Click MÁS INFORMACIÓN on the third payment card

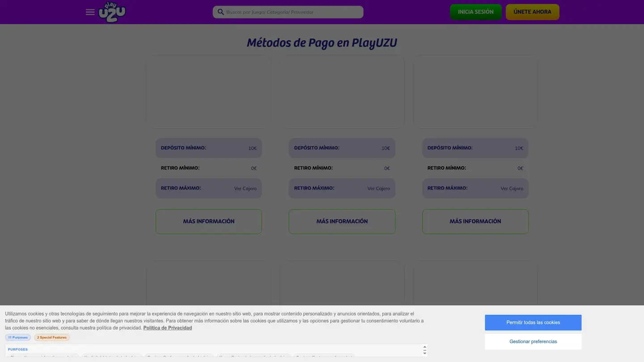[475, 221]
